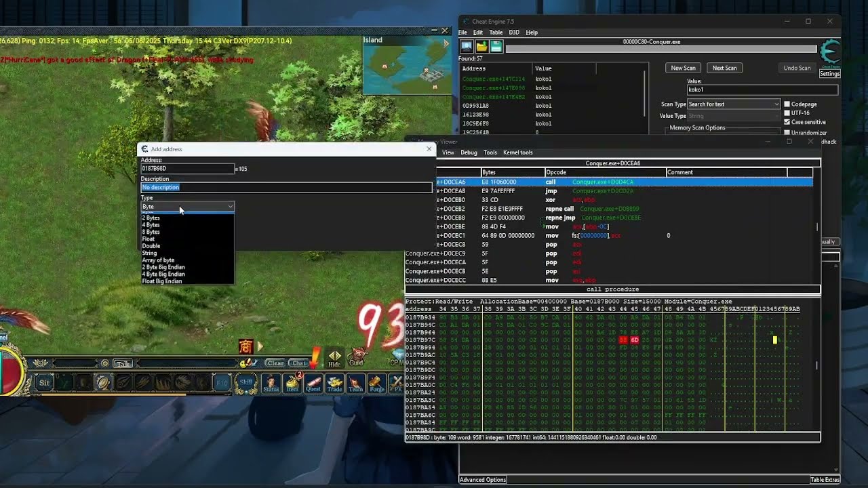Viewport: 868px width, 488px height.
Task: Click the New Scan button
Action: (683, 68)
